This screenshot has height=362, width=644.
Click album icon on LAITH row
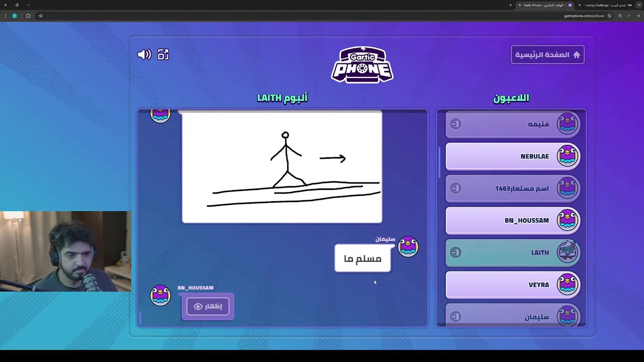point(455,252)
